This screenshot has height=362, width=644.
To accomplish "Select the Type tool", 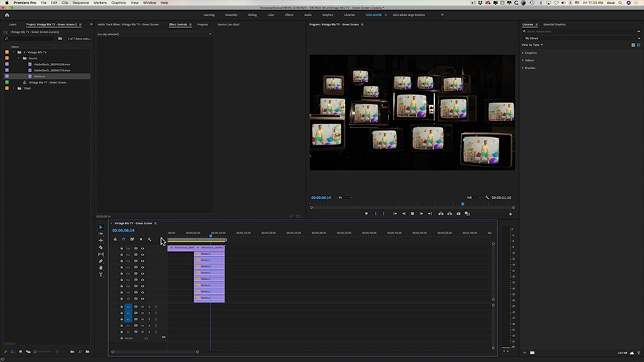I will 101,275.
